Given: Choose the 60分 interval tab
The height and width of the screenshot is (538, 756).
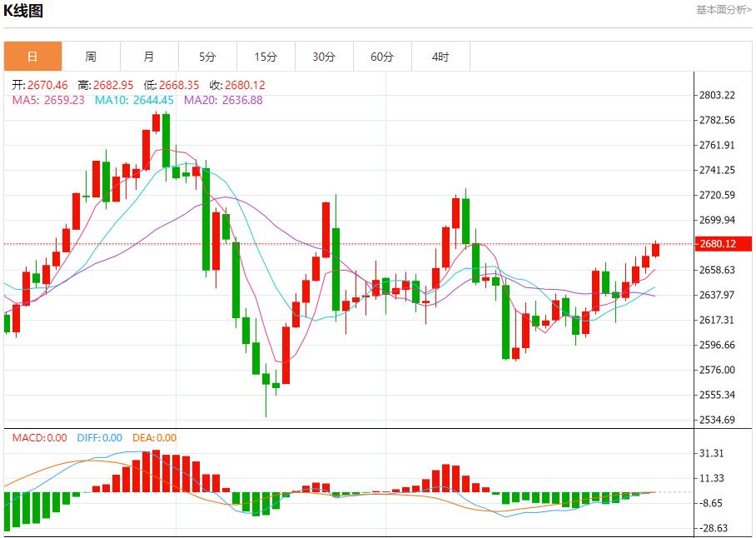Looking at the screenshot, I should (382, 57).
